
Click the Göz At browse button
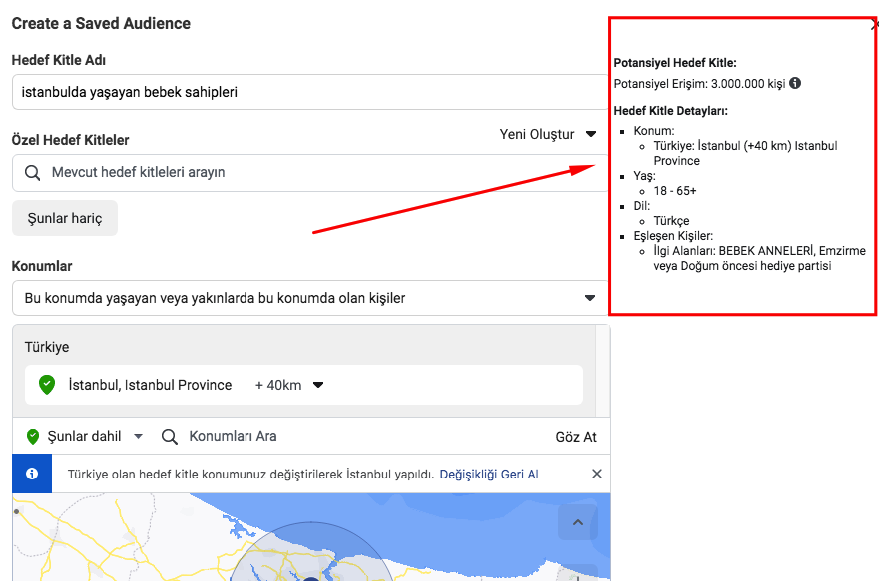coord(576,437)
